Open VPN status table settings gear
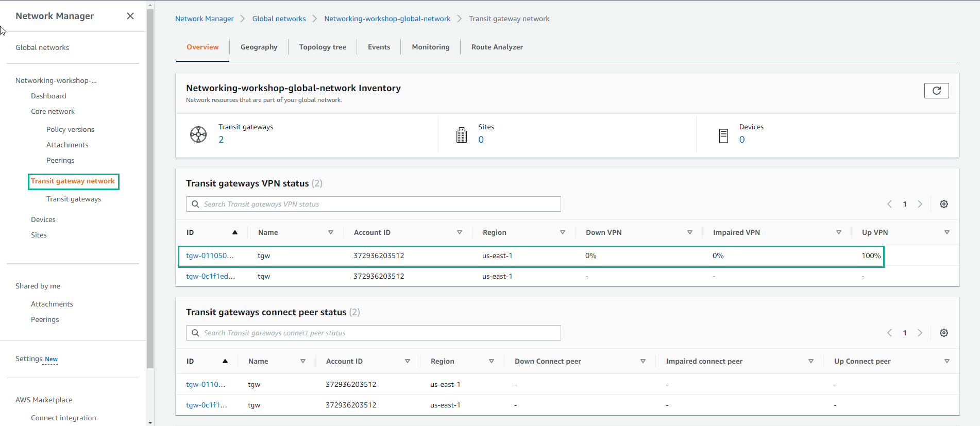Image resolution: width=980 pixels, height=426 pixels. (943, 204)
